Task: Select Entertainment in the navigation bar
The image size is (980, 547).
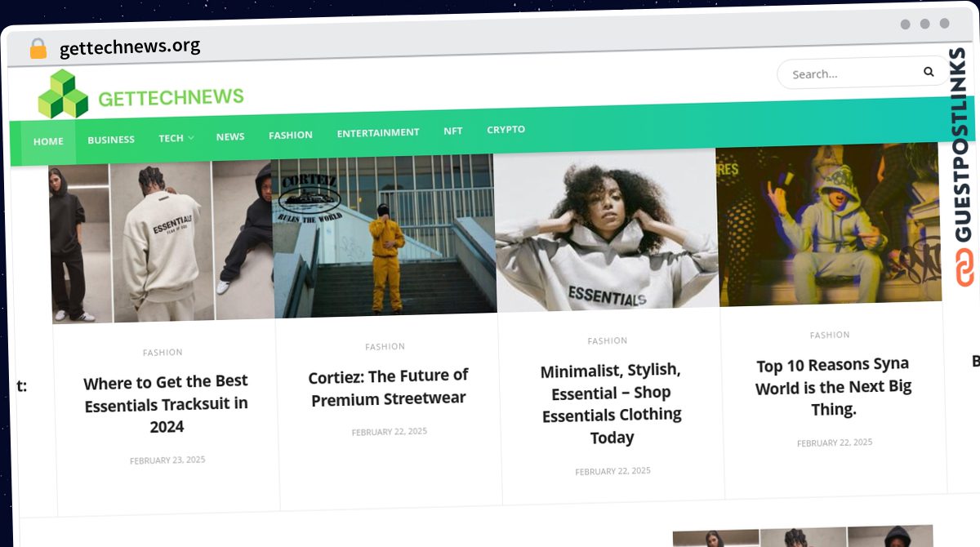Action: pyautogui.click(x=378, y=132)
